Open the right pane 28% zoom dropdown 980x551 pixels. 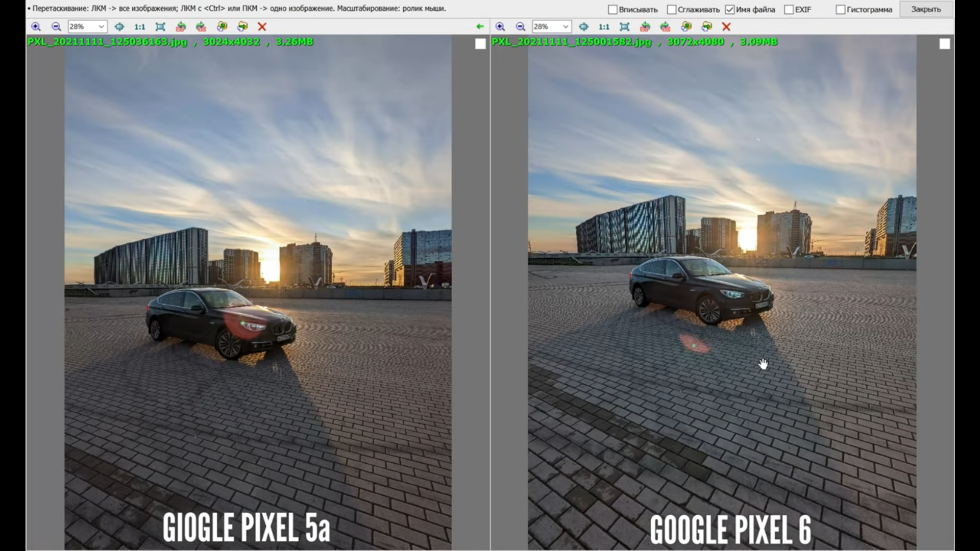pos(565,27)
